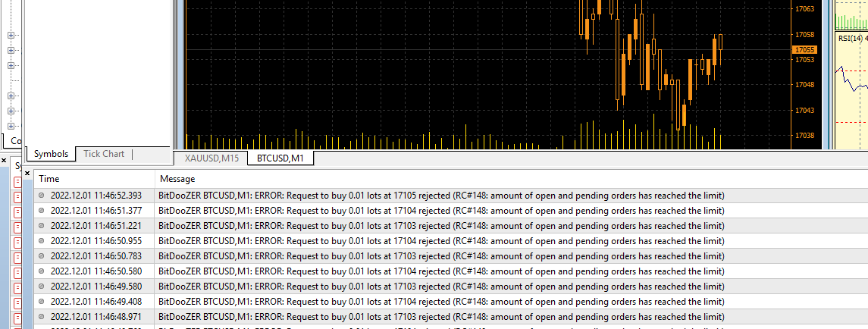Select the timestamp 2022.12.01 11:46:51.377
868x329 pixels.
point(96,211)
